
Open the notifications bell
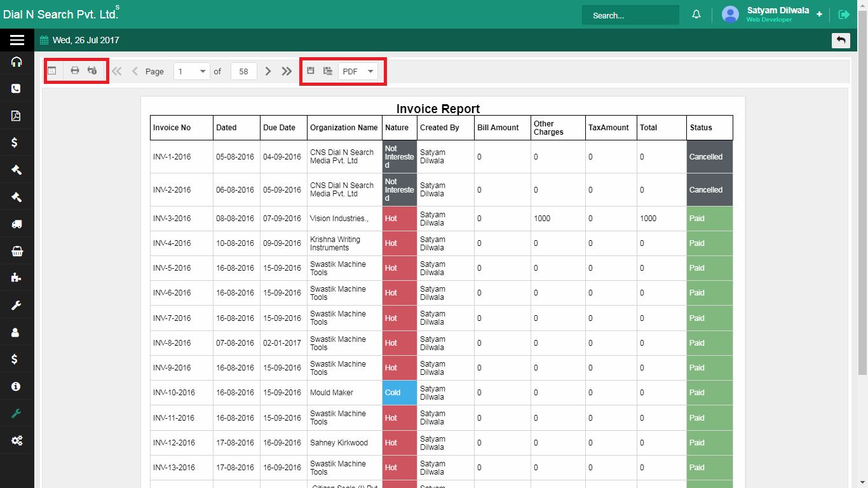(x=696, y=15)
